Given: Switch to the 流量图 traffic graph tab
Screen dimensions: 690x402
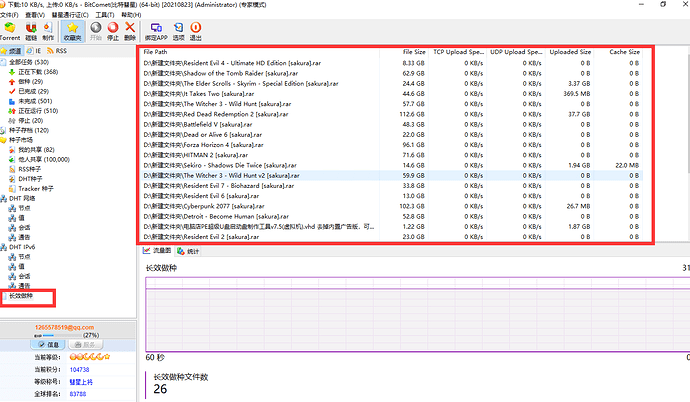Looking at the screenshot, I should pos(157,251).
